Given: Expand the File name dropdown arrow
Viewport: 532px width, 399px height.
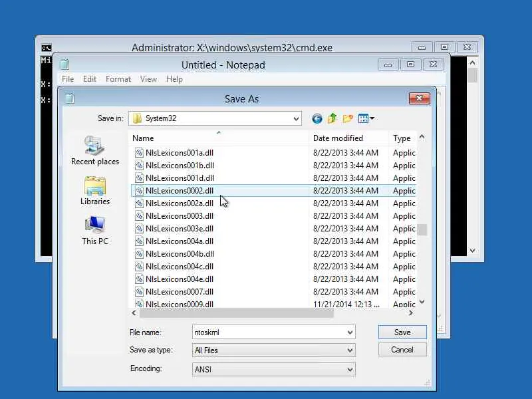Looking at the screenshot, I should 350,332.
